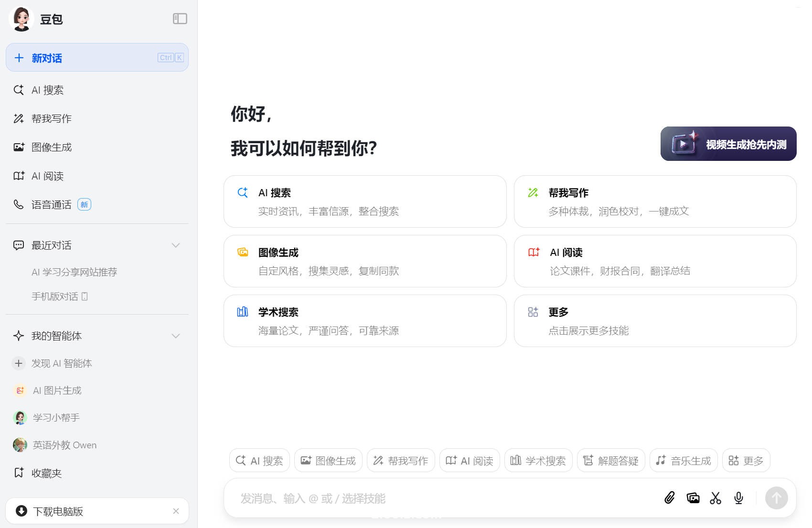Dismiss the 下载电脑版 banner
The width and height of the screenshot is (812, 528).
(176, 511)
